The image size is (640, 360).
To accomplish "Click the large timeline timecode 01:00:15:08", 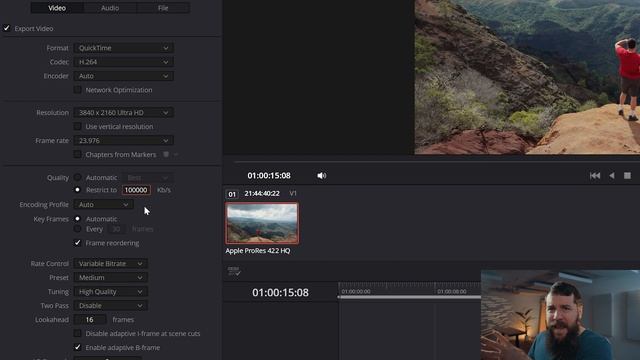I will point(280,293).
